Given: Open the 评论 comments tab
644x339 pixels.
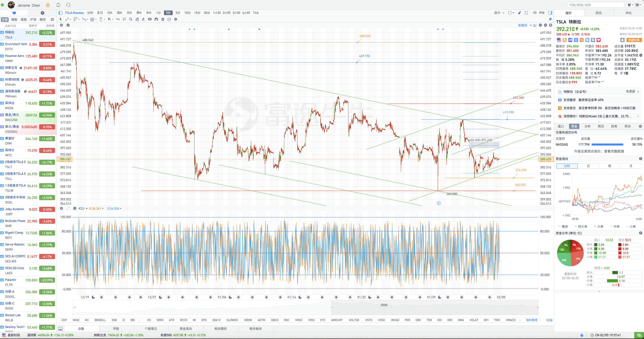Looking at the screenshot, I should (x=628, y=13).
